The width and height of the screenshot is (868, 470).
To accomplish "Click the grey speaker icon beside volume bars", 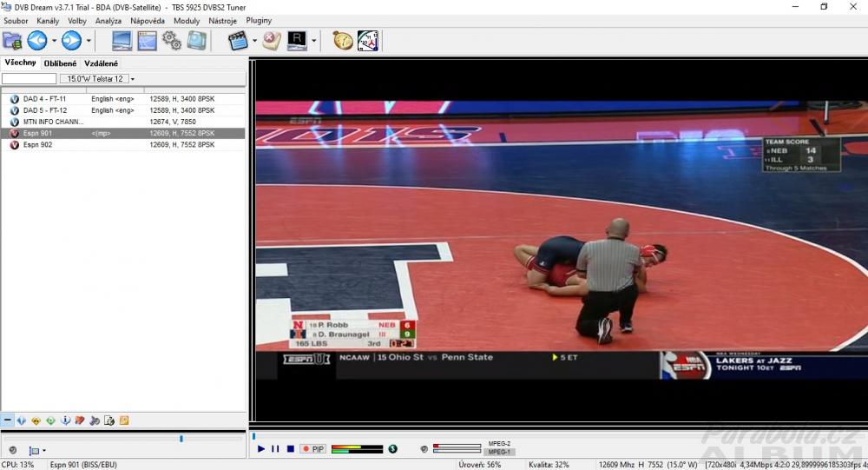I will (x=424, y=449).
